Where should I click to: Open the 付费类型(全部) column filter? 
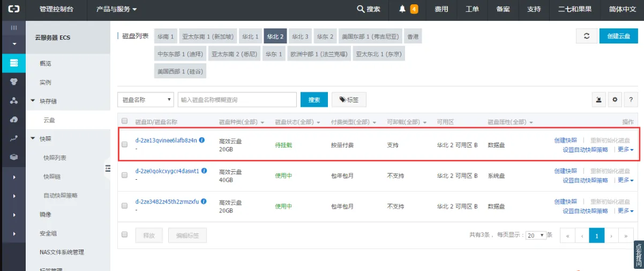coord(354,122)
